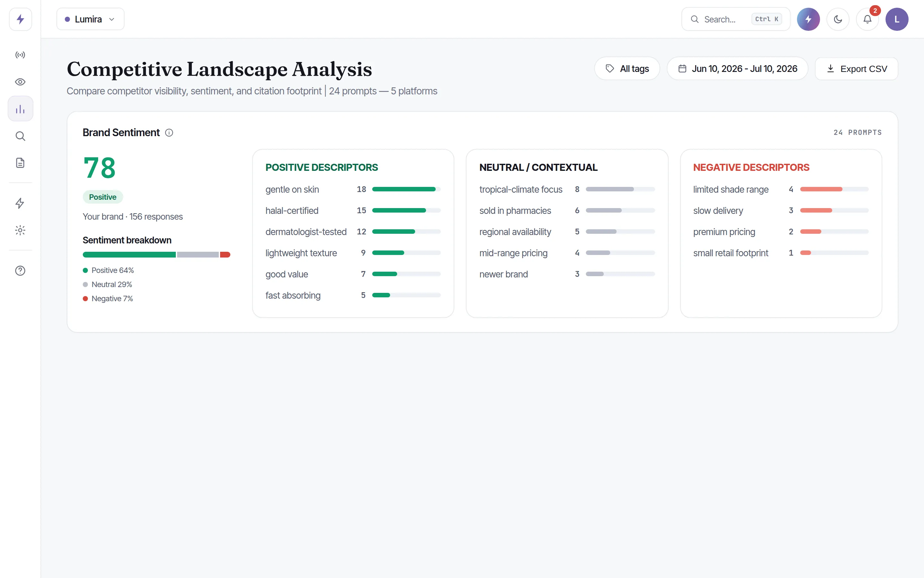This screenshot has height=578, width=924.
Task: Click the Ctrl K shortcut badge
Action: (766, 19)
